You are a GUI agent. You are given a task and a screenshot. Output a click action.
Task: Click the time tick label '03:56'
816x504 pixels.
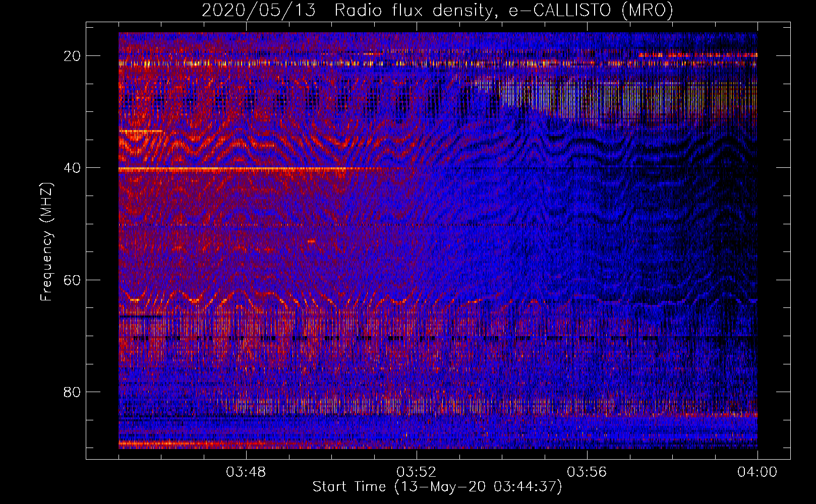587,472
